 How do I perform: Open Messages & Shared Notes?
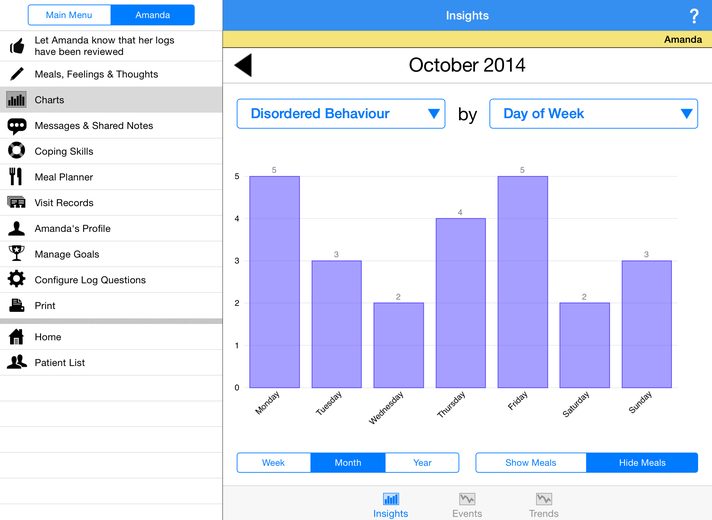111,126
